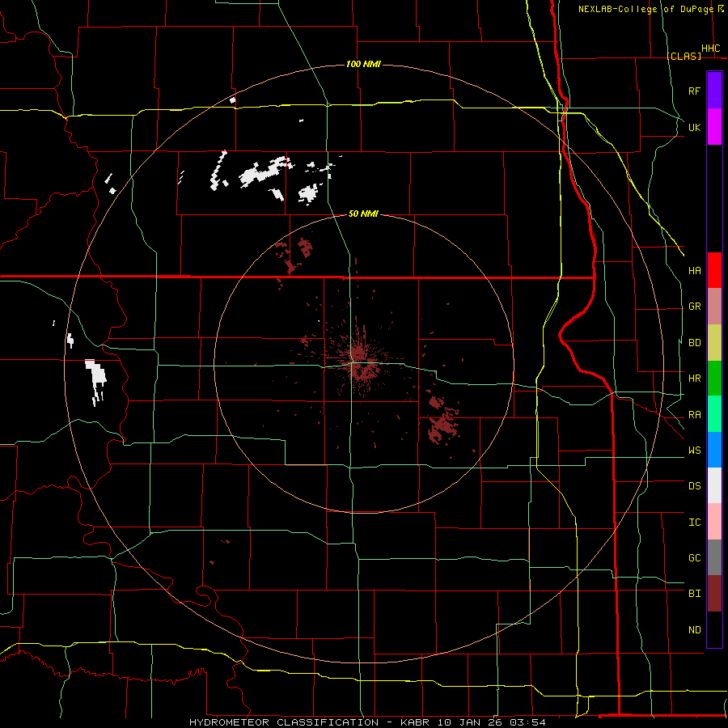The width and height of the screenshot is (728, 728).
Task: Click the GC legend label
Action: 694,558
